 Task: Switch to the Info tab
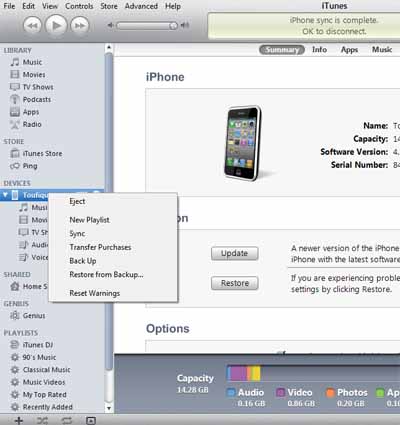(319, 50)
